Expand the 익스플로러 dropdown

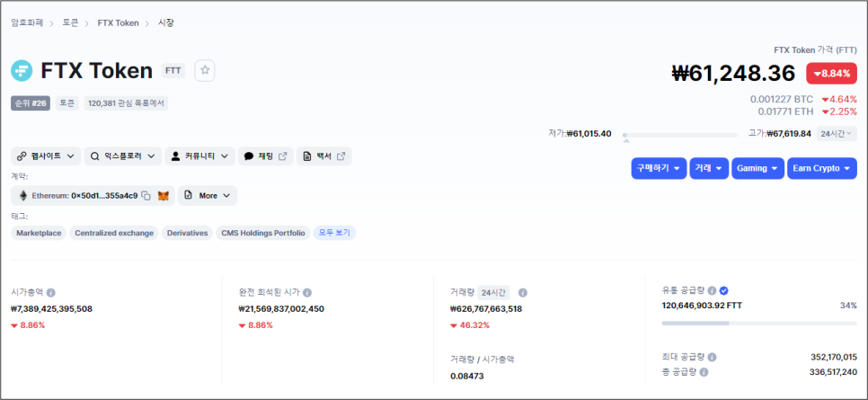(123, 156)
